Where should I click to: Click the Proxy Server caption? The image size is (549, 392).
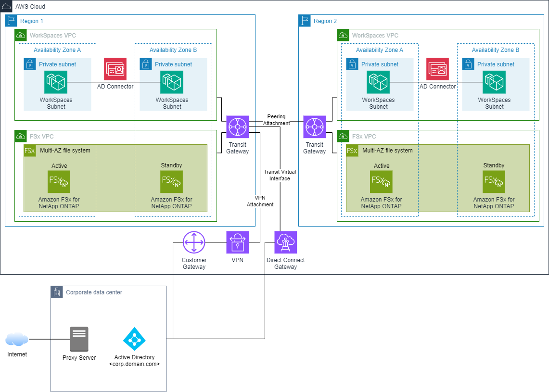point(79,358)
